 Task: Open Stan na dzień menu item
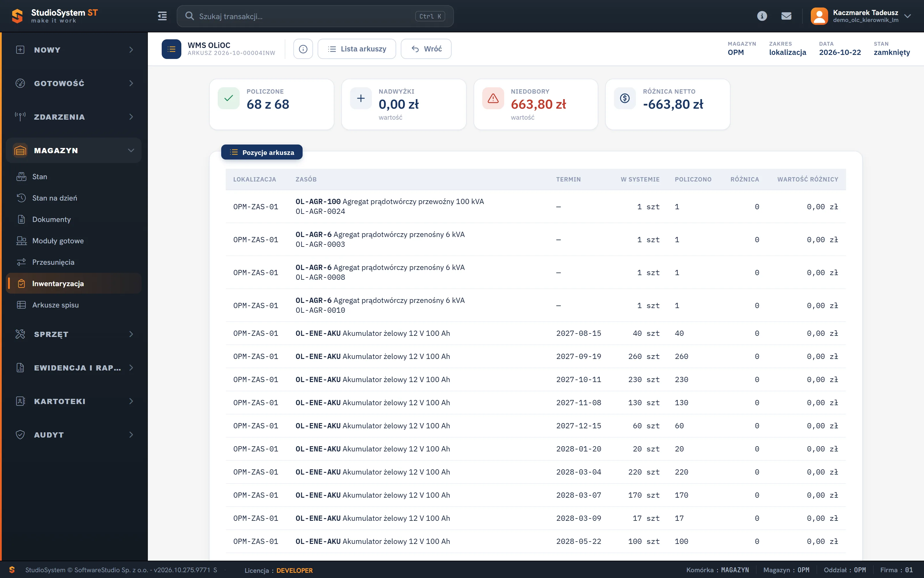pyautogui.click(x=74, y=198)
